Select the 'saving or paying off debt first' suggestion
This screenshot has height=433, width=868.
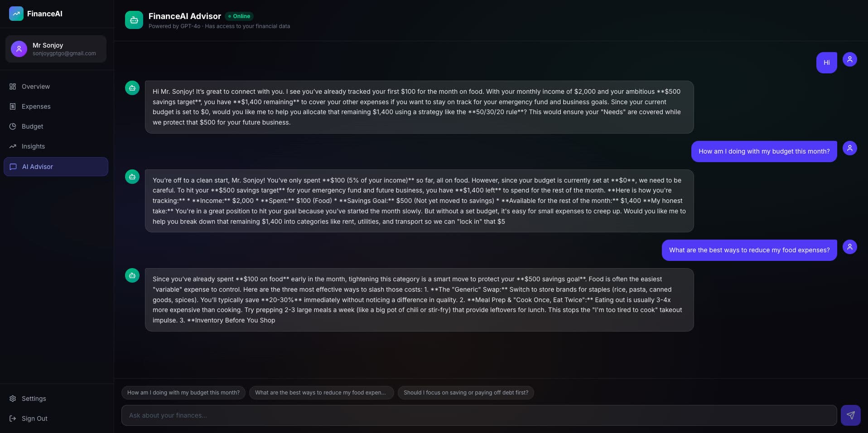pos(466,393)
